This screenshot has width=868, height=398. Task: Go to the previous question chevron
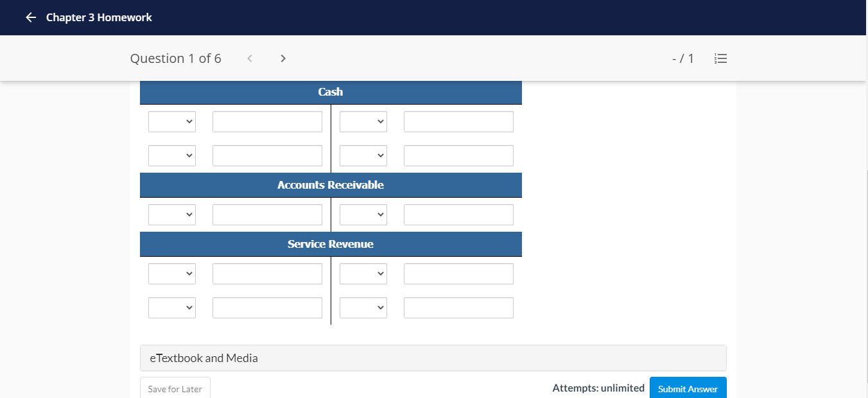coord(250,58)
